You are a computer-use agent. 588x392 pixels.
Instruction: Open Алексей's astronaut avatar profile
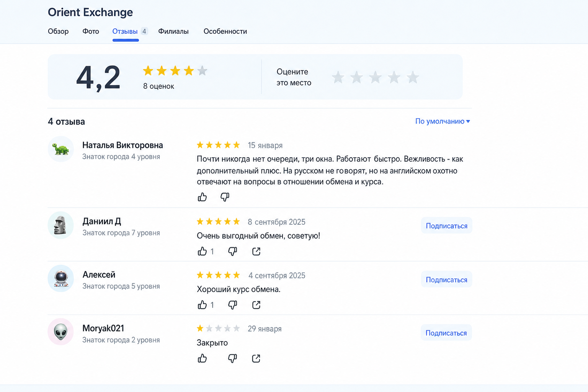[x=61, y=278]
